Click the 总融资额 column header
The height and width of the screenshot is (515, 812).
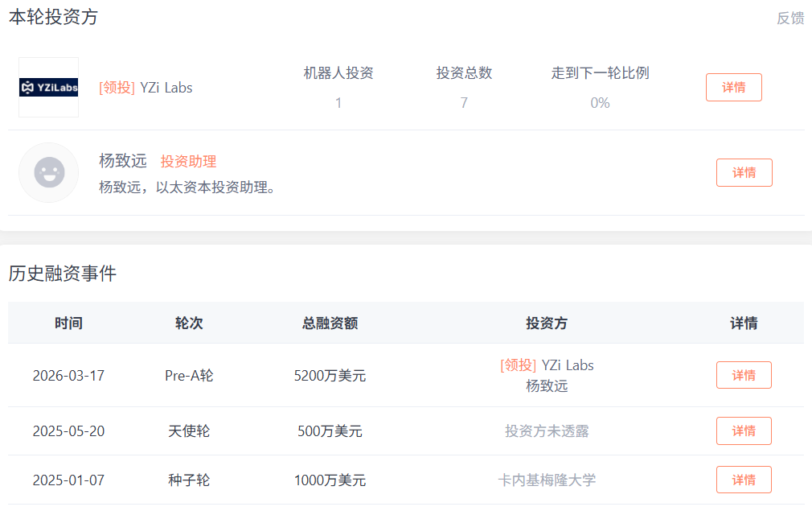click(x=330, y=323)
